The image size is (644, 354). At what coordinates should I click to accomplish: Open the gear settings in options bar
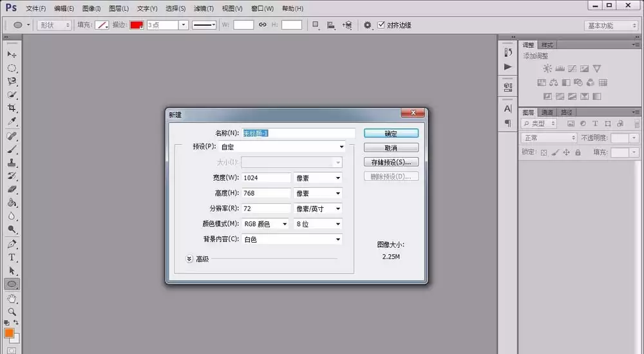[x=367, y=25]
